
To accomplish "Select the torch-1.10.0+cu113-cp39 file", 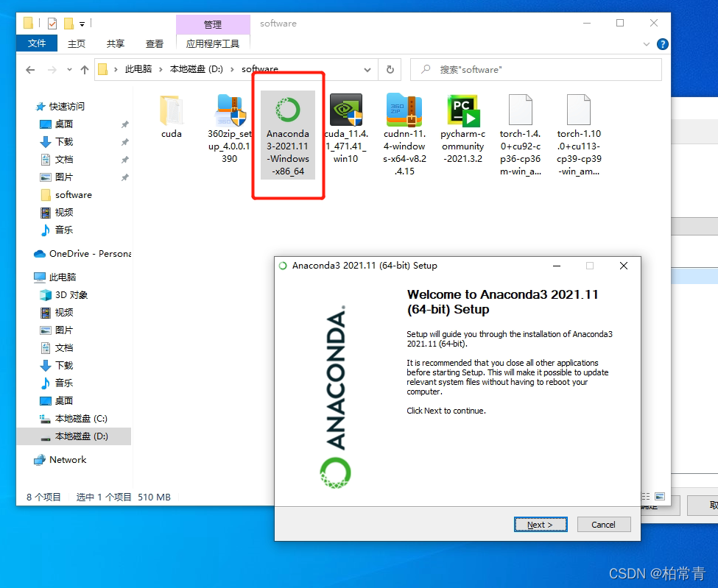I will point(579,135).
